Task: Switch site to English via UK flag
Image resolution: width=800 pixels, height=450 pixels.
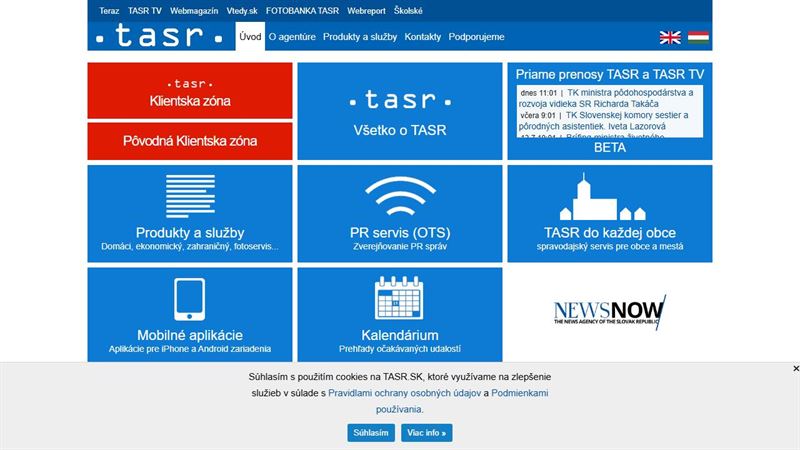Action: pos(670,37)
